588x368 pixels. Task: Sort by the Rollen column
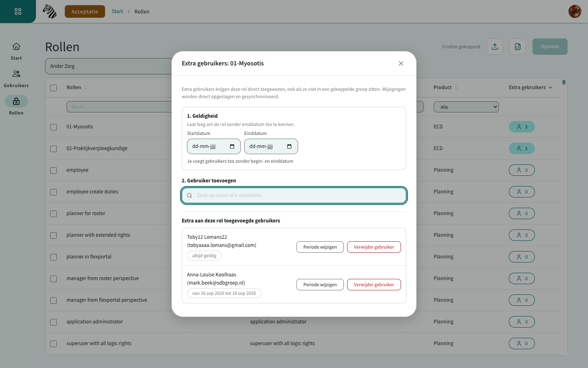tap(77, 88)
